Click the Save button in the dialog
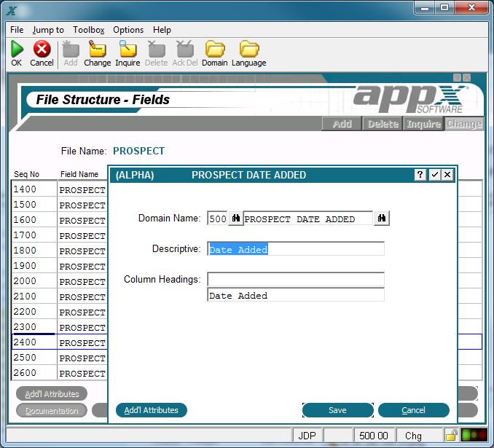The height and width of the screenshot is (448, 494). tap(338, 410)
